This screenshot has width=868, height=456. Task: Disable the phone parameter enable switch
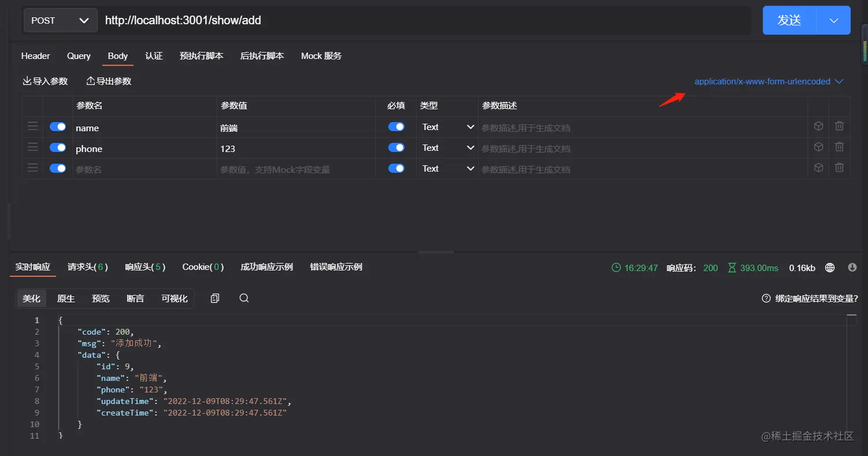point(58,148)
